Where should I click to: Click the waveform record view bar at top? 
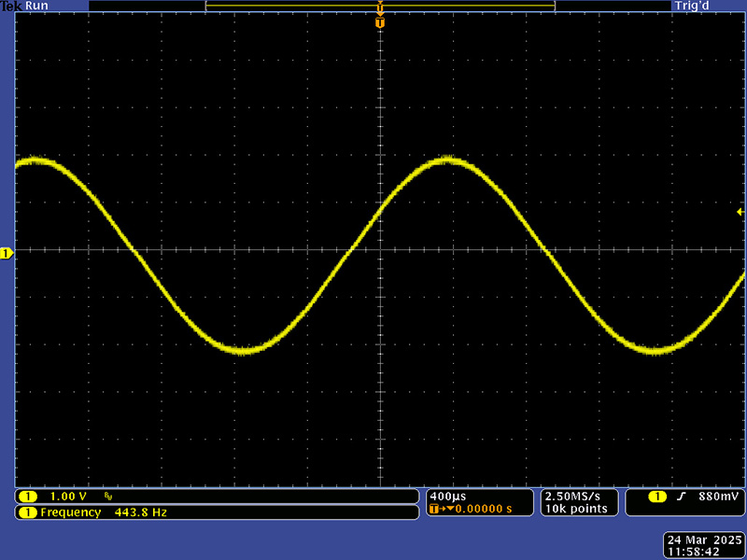(380, 6)
